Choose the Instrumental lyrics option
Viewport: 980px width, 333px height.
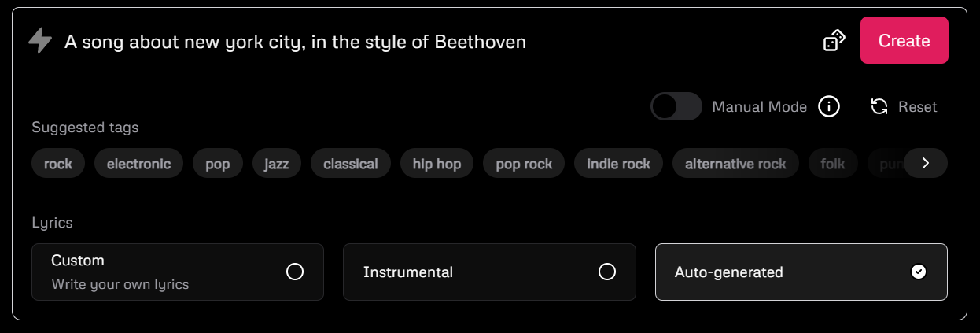pos(489,272)
